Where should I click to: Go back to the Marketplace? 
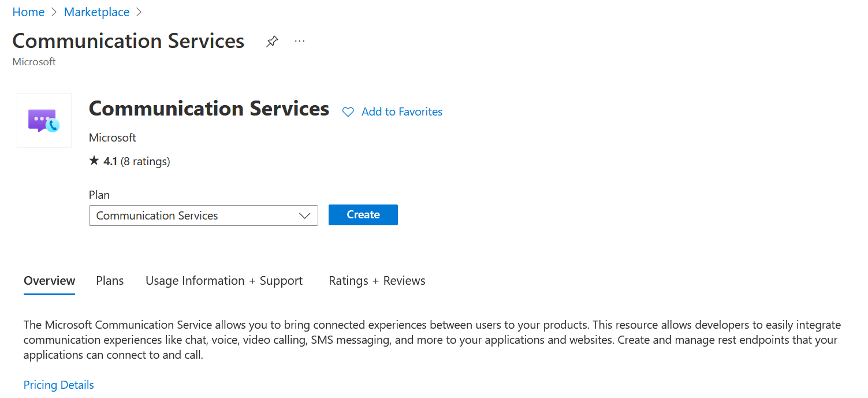(x=96, y=12)
